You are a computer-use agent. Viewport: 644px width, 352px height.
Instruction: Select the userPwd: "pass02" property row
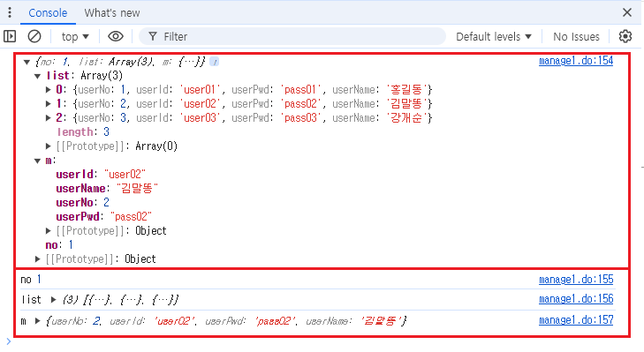(104, 217)
